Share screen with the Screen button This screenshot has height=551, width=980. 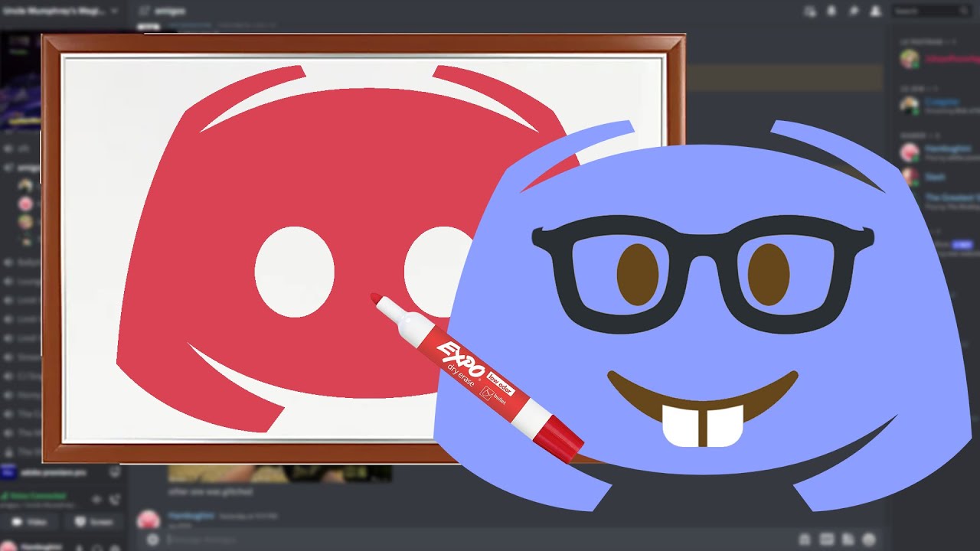coord(93,522)
